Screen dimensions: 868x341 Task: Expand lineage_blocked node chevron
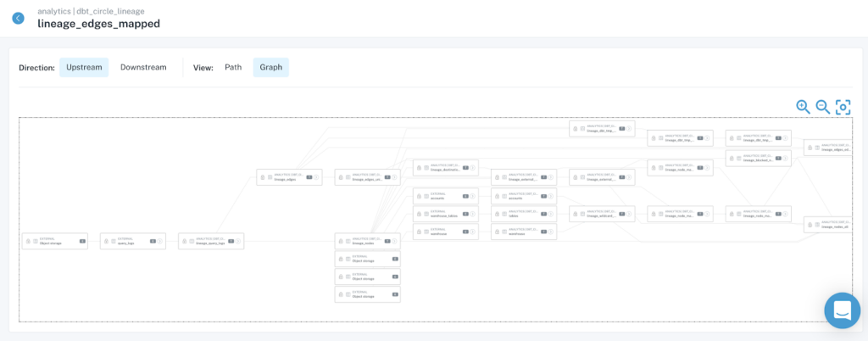pyautogui.click(x=785, y=159)
